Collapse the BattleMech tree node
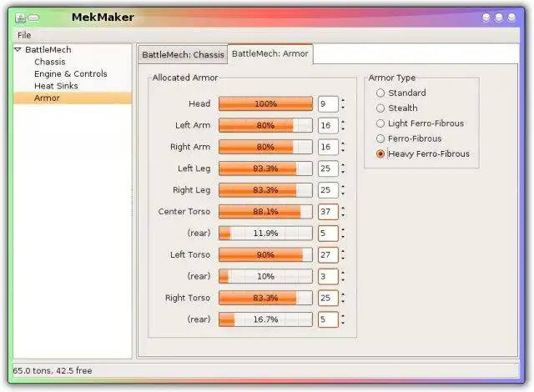 pos(18,50)
